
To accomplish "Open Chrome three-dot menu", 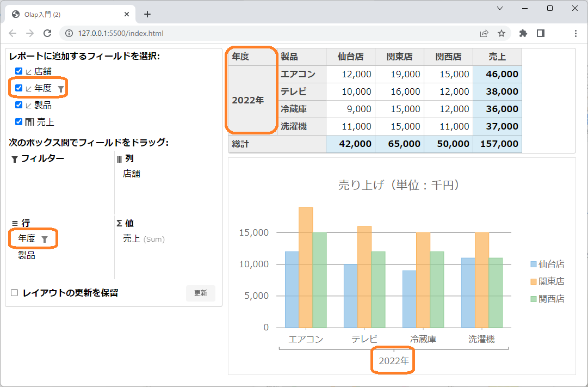I will tap(575, 33).
